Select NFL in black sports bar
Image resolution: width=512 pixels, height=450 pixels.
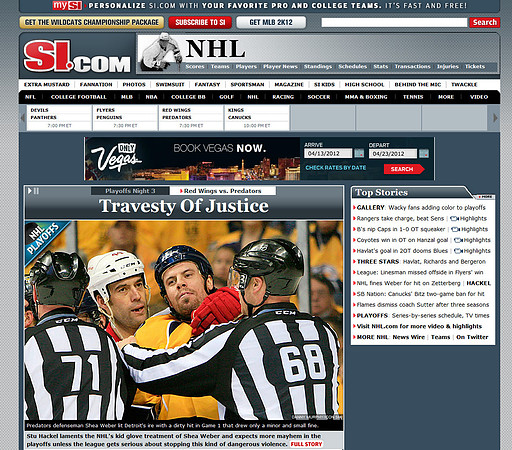click(30, 97)
